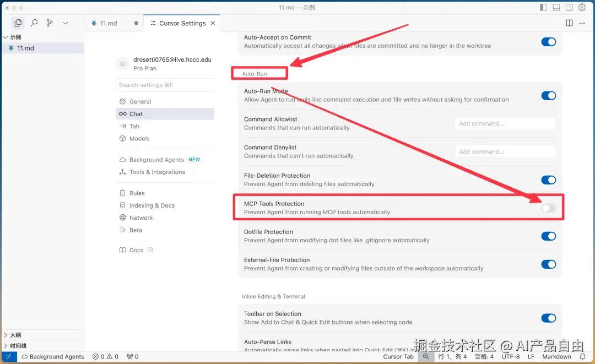Click Command Denylist add command field
595x364 pixels.
pyautogui.click(x=505, y=151)
